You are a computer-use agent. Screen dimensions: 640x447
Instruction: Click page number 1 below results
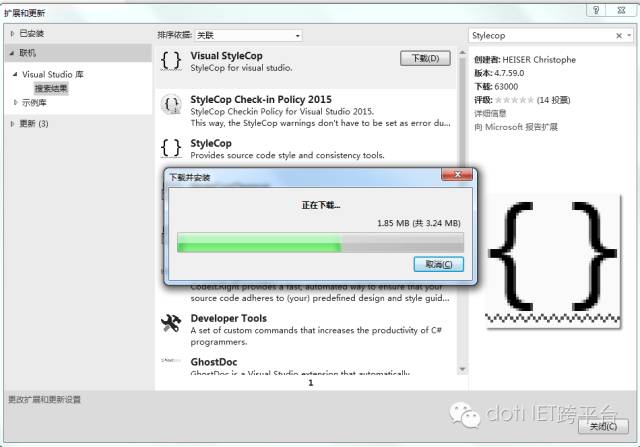pyautogui.click(x=311, y=383)
